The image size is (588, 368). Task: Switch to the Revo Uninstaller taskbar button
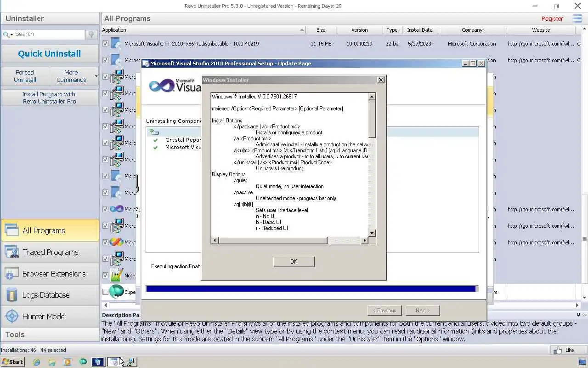pyautogui.click(x=98, y=362)
